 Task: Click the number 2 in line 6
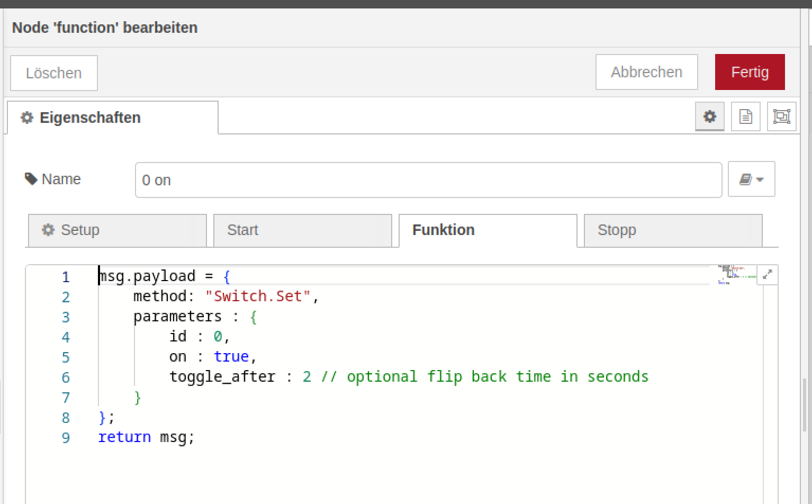click(x=307, y=376)
